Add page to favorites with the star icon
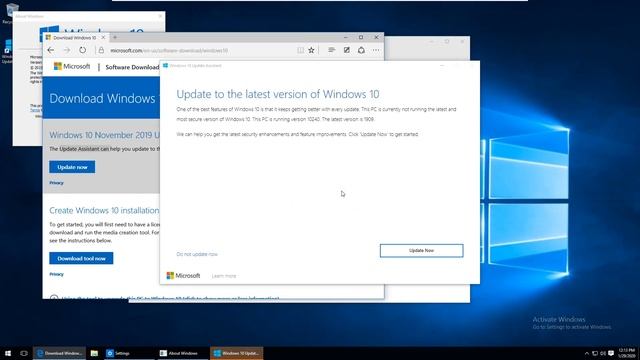 311,50
